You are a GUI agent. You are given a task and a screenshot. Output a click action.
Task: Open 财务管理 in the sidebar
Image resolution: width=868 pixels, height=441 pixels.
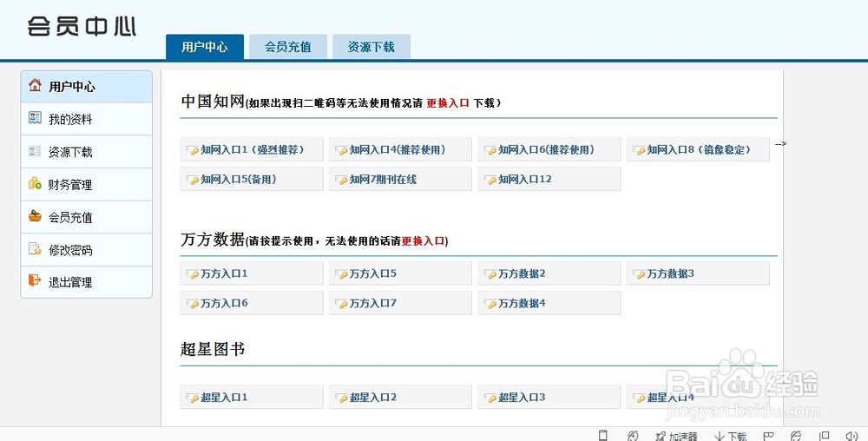[x=86, y=184]
